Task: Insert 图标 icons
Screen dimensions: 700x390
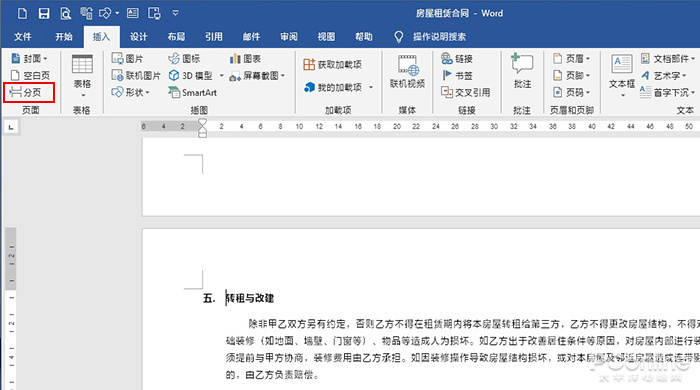Action: click(183, 58)
